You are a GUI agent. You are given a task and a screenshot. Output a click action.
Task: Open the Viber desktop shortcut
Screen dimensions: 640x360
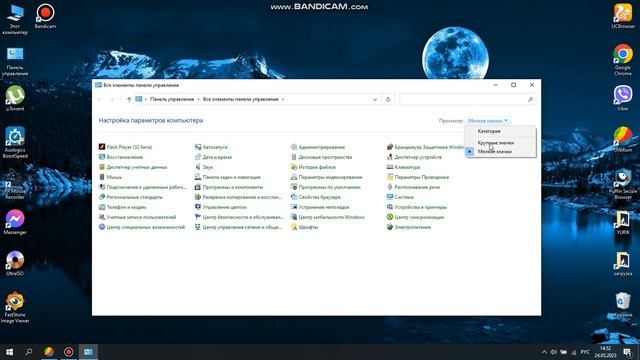tap(622, 98)
